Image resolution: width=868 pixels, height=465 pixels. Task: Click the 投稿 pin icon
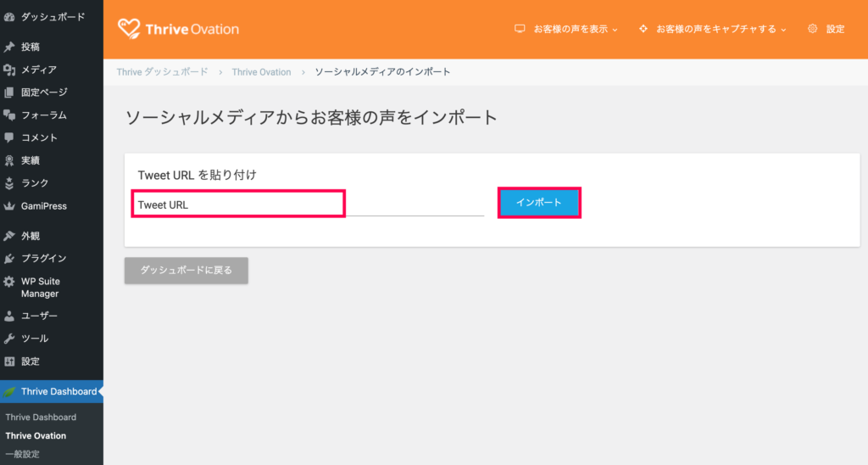point(8,48)
